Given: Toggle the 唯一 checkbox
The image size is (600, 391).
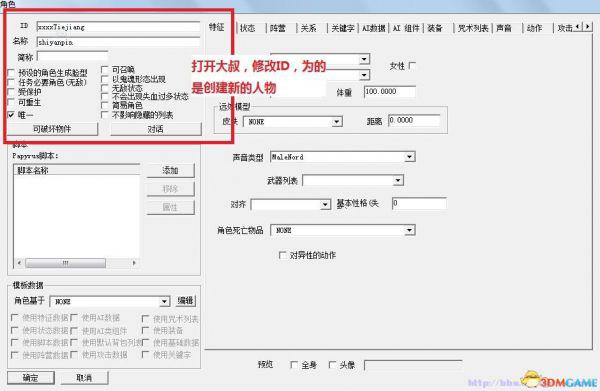Looking at the screenshot, I should (x=11, y=114).
